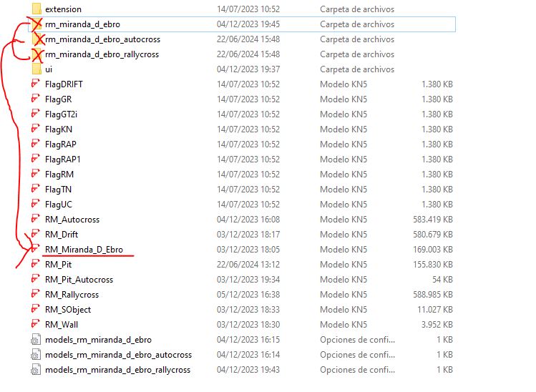Click the rm_miranda_d_ebro_autocross folder name
The height and width of the screenshot is (392, 536).
point(102,39)
